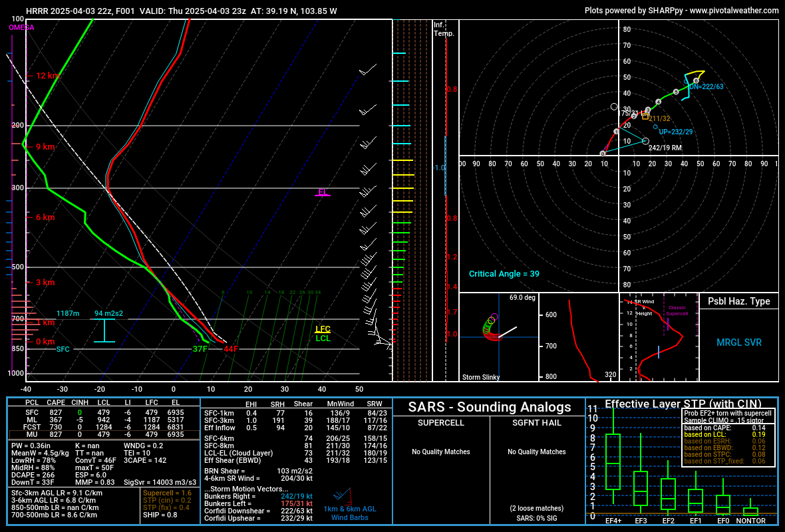This screenshot has width=785, height=532.
Task: Click the MRGL SVR hazard type text
Action: [x=738, y=342]
